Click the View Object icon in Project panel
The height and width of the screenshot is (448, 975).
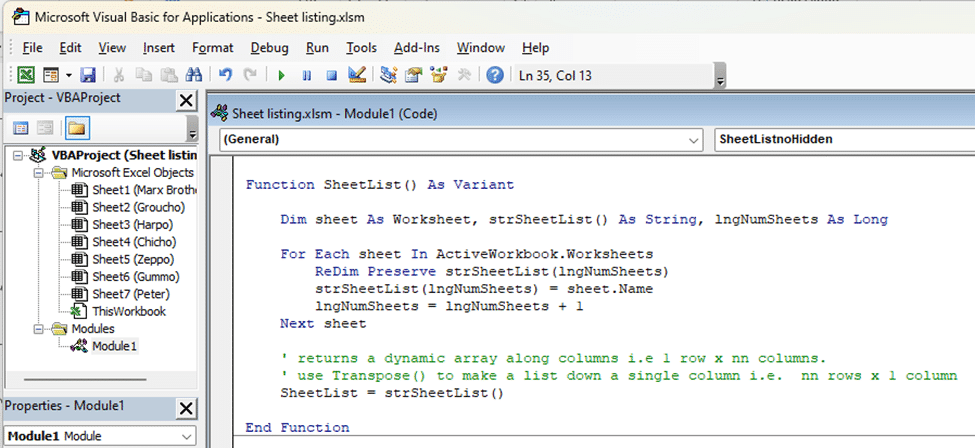(x=45, y=128)
